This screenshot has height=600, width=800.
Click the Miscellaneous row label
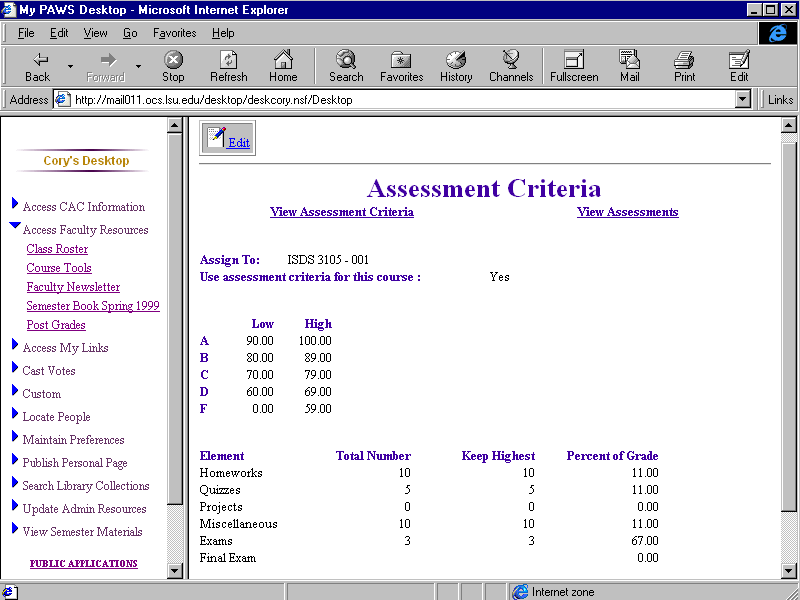coord(238,523)
